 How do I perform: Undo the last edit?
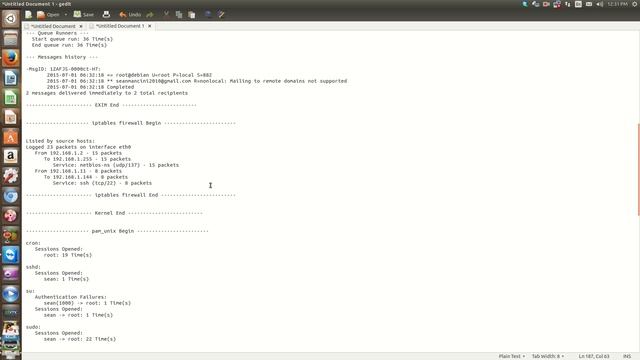pyautogui.click(x=130, y=15)
